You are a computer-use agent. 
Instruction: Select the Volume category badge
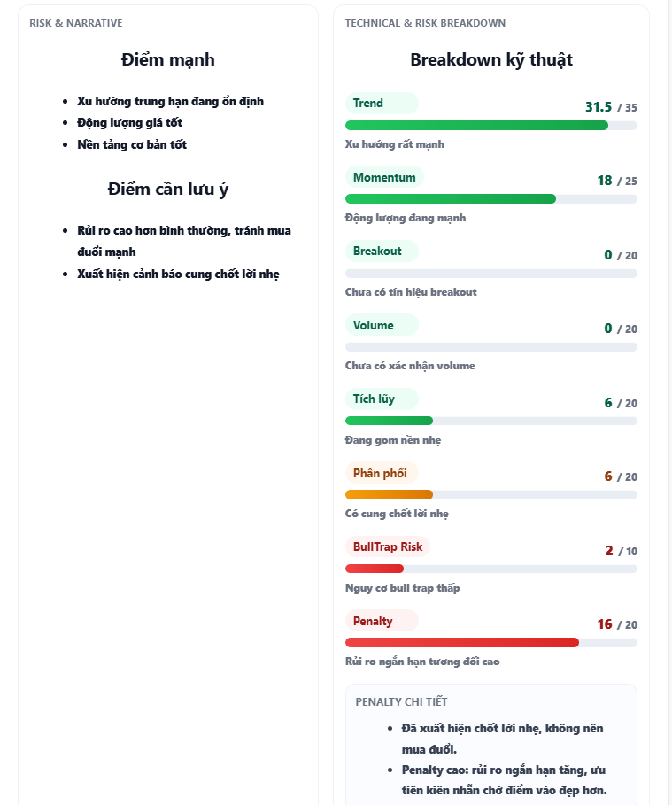(374, 326)
